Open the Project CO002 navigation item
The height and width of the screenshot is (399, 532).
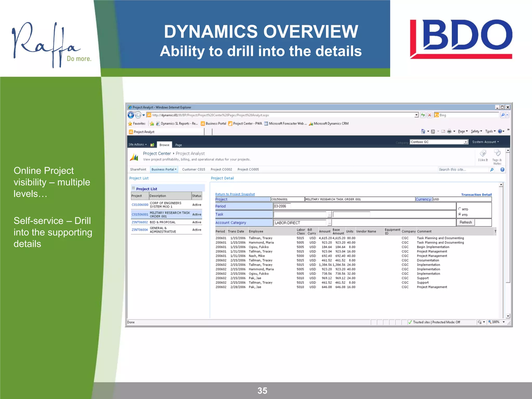(x=221, y=169)
